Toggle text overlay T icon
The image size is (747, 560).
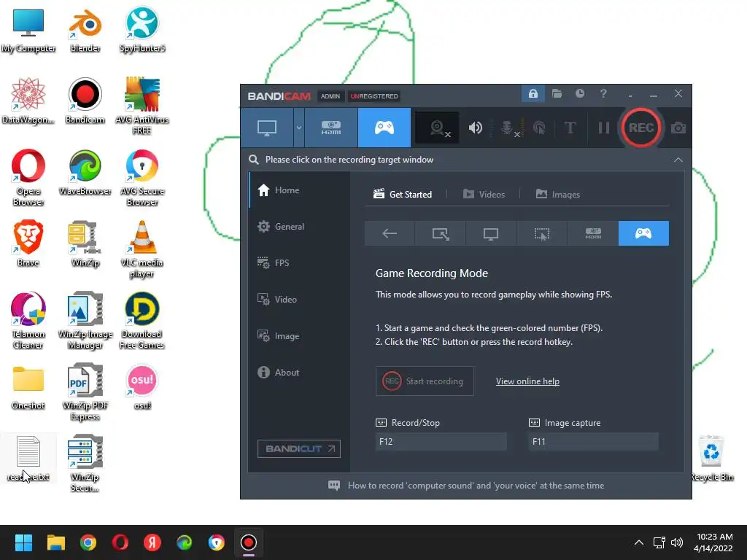tap(570, 128)
